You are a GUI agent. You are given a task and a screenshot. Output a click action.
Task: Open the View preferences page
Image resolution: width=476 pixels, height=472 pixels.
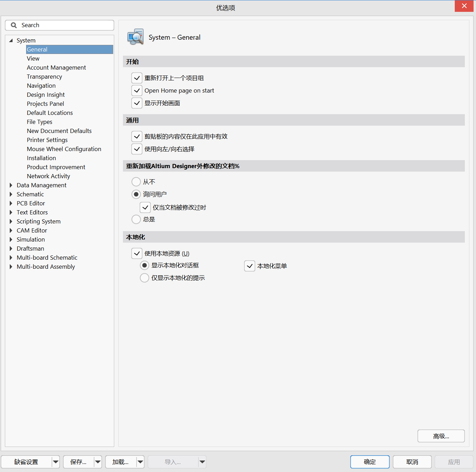[33, 58]
